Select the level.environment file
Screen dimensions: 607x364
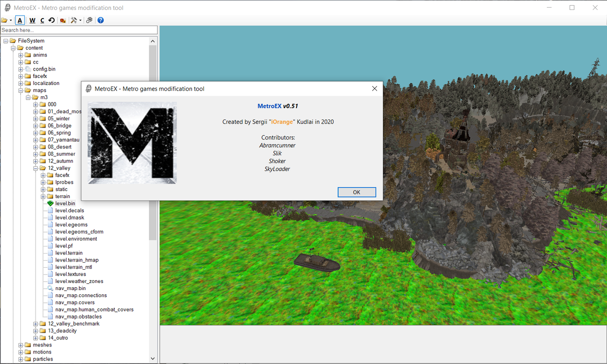pos(76,239)
